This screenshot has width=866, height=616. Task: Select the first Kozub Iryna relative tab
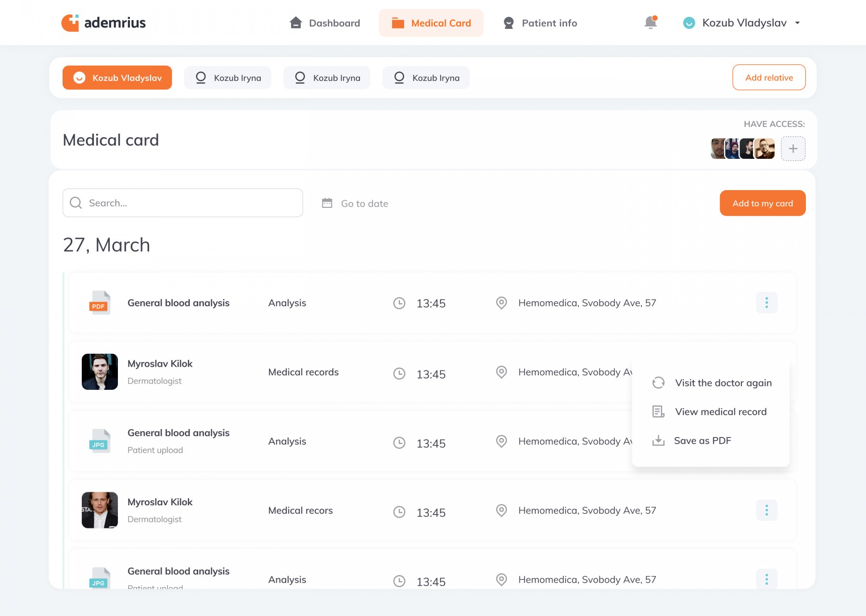[228, 78]
